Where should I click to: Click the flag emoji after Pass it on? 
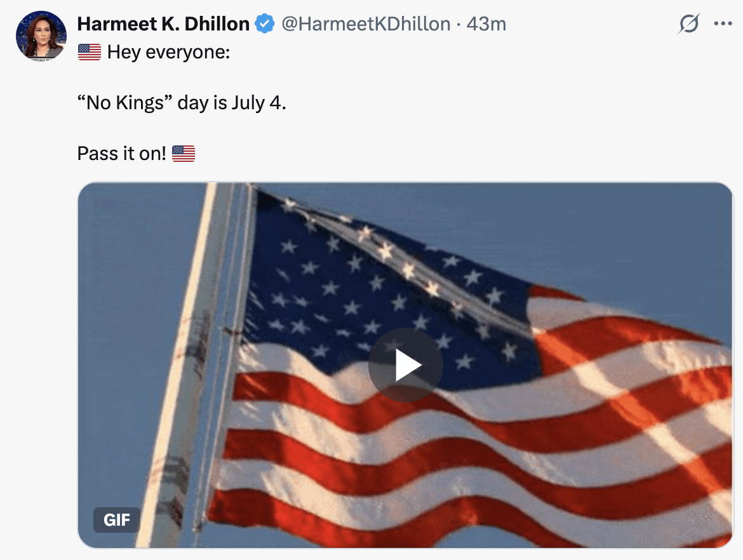tap(184, 154)
